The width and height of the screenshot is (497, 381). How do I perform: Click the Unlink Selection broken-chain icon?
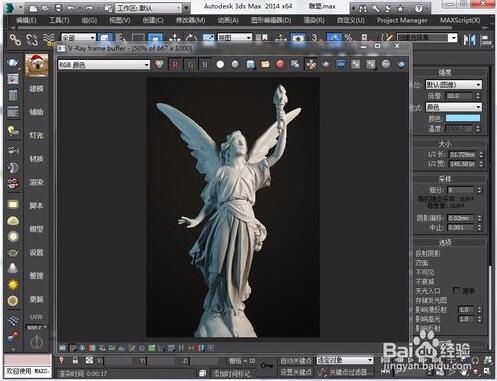pyautogui.click(x=32, y=39)
